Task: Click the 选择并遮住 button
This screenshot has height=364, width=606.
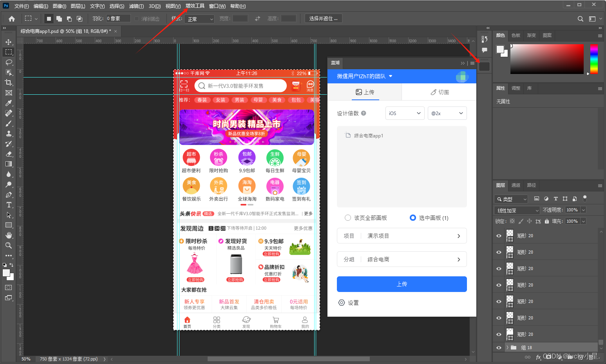Action: coord(323,18)
